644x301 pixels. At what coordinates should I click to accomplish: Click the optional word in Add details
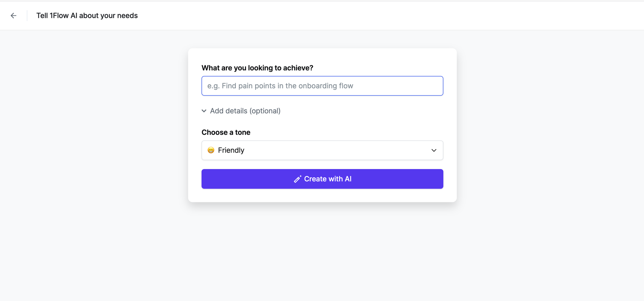click(x=265, y=111)
